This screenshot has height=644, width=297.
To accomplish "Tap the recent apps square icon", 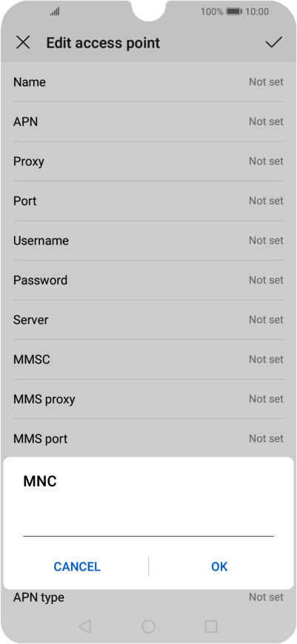I will 211,626.
